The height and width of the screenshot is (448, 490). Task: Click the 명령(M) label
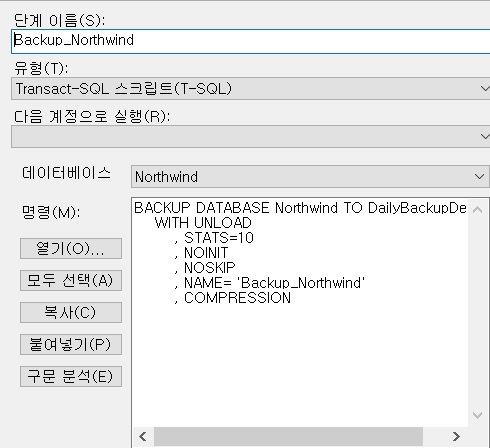(x=51, y=212)
